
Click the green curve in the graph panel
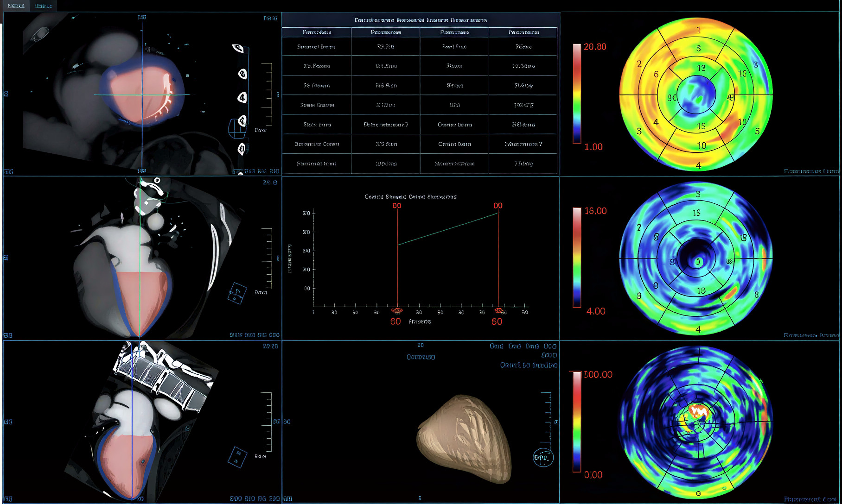click(448, 229)
